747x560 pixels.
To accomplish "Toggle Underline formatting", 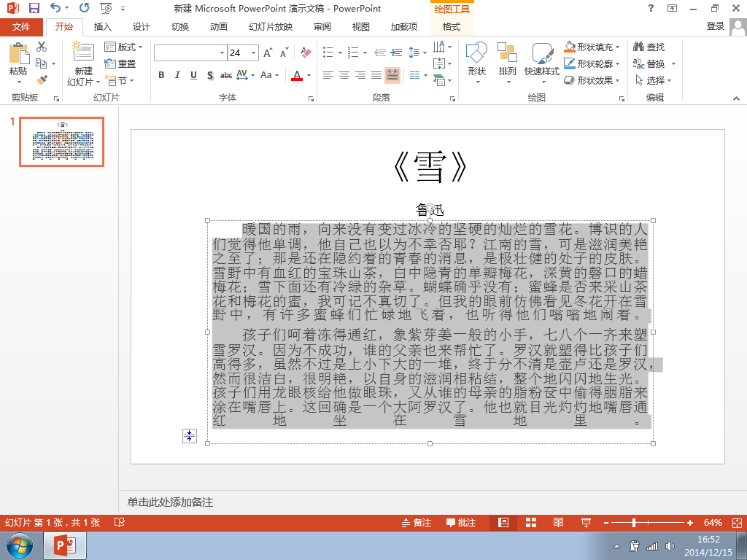I will coord(193,75).
